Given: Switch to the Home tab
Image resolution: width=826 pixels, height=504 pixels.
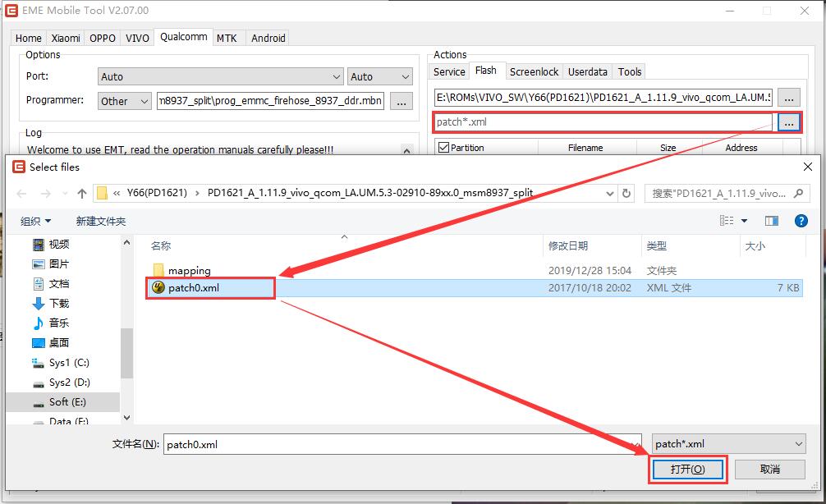Looking at the screenshot, I should click(29, 38).
